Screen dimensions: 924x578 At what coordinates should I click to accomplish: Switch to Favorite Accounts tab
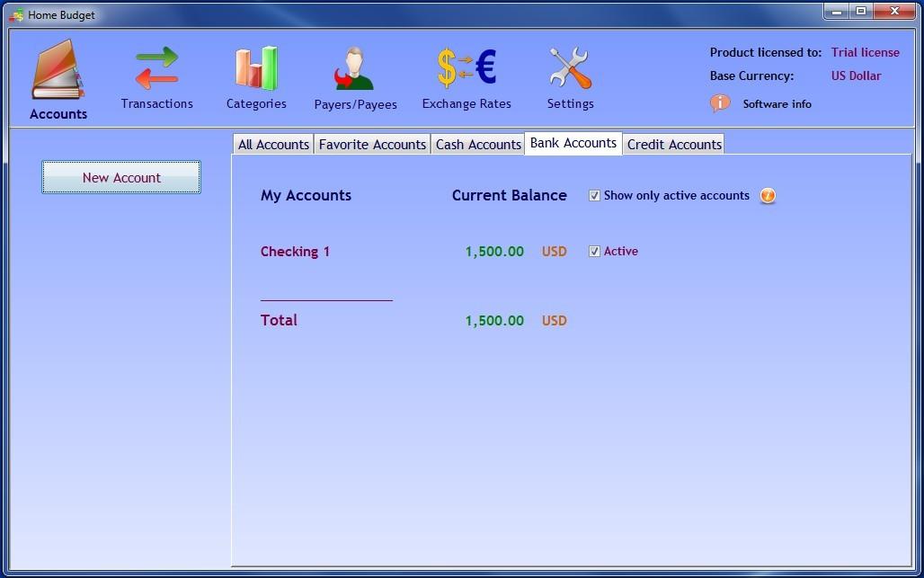[372, 145]
